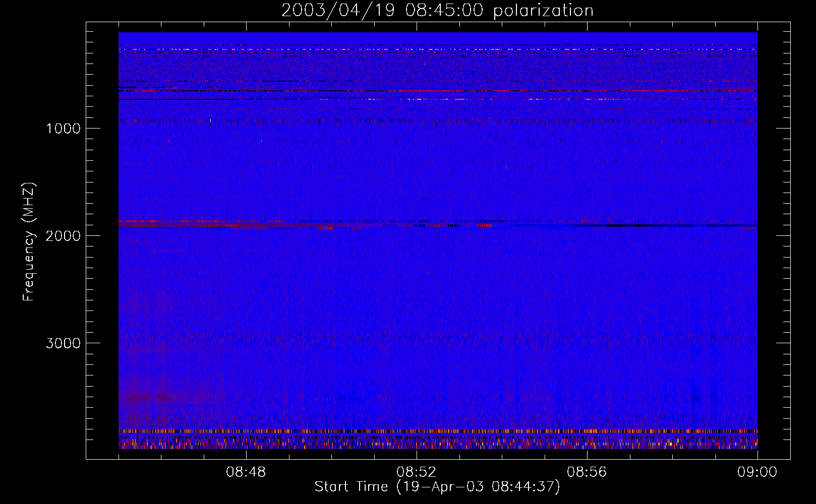Click the 08:48 time axis label
The height and width of the screenshot is (504, 816).
pyautogui.click(x=246, y=472)
